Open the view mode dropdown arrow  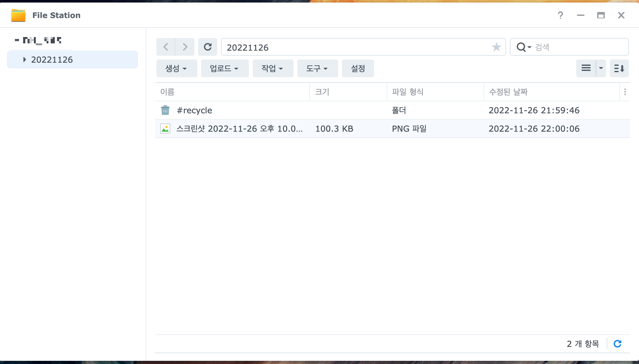click(x=601, y=68)
